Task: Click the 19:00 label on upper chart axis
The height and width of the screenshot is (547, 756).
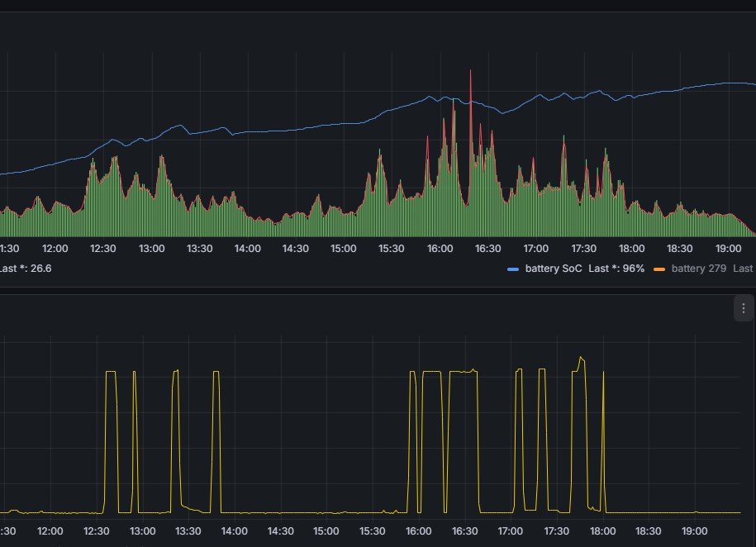Action: tap(728, 249)
